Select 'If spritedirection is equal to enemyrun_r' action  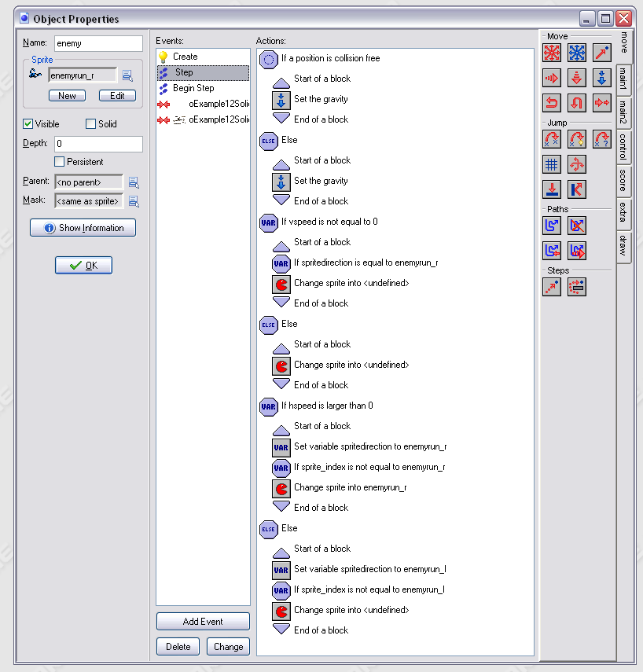click(x=355, y=263)
